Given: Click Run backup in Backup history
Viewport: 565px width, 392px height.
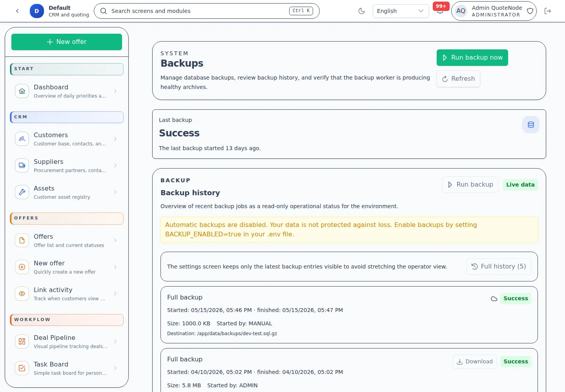Looking at the screenshot, I should pos(470,185).
